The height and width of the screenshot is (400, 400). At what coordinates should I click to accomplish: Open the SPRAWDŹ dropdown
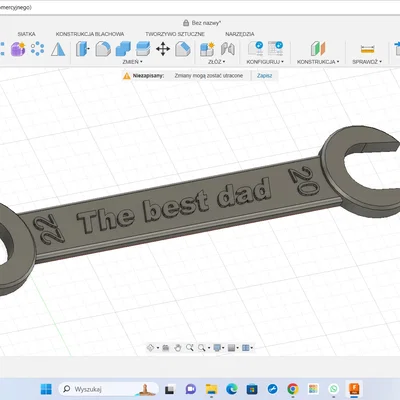[x=367, y=62]
